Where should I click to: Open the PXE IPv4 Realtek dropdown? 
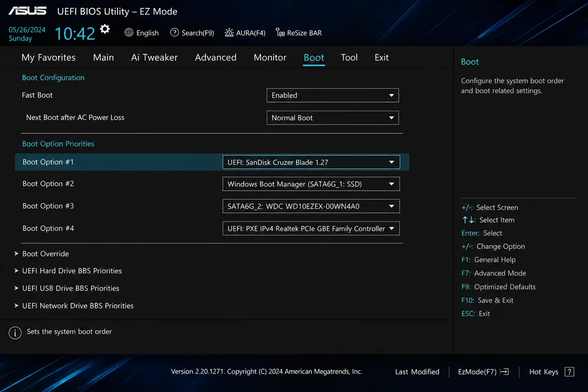click(311, 229)
